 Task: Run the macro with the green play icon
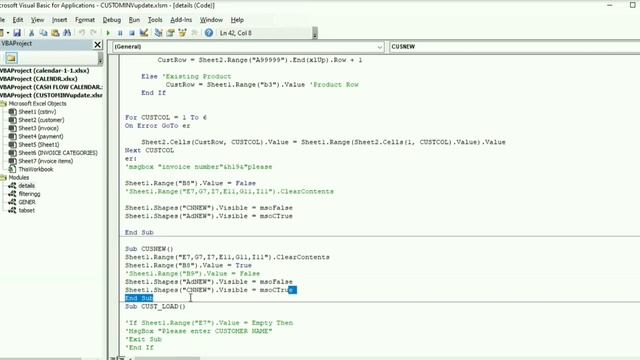coord(108,33)
